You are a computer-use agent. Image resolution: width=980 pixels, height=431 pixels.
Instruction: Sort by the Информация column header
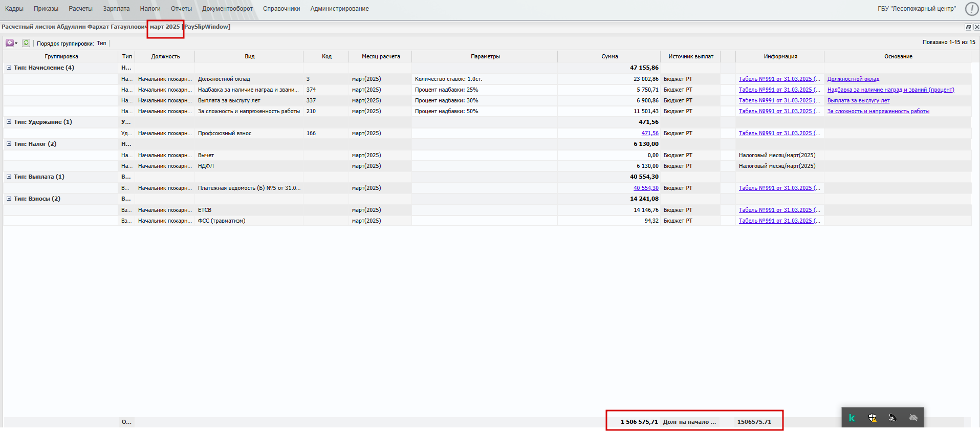point(780,56)
